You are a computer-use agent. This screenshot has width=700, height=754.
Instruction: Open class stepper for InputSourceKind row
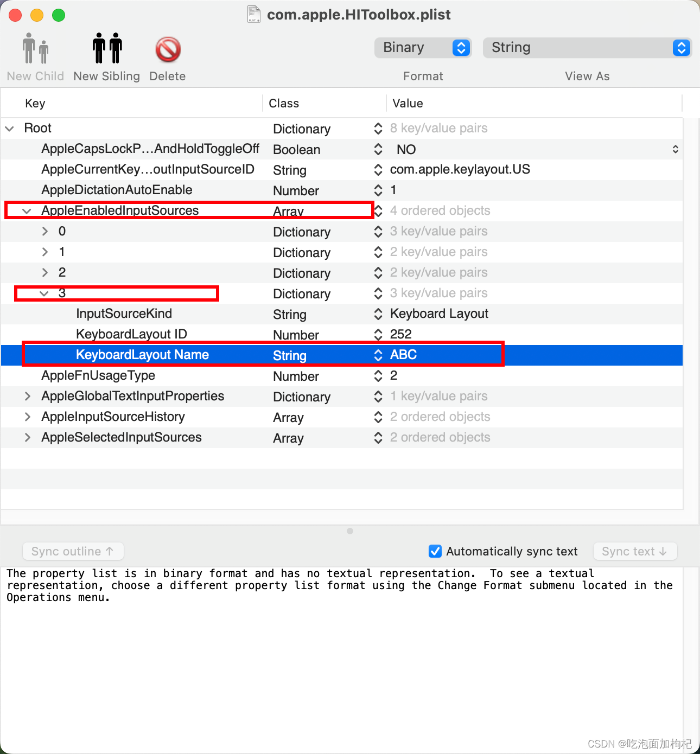pos(378,314)
